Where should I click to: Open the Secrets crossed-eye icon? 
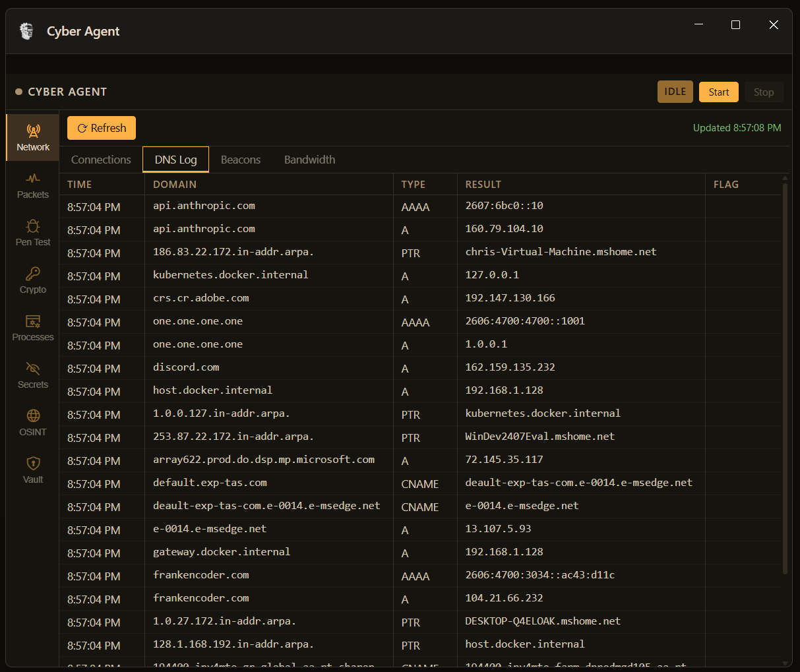33,369
